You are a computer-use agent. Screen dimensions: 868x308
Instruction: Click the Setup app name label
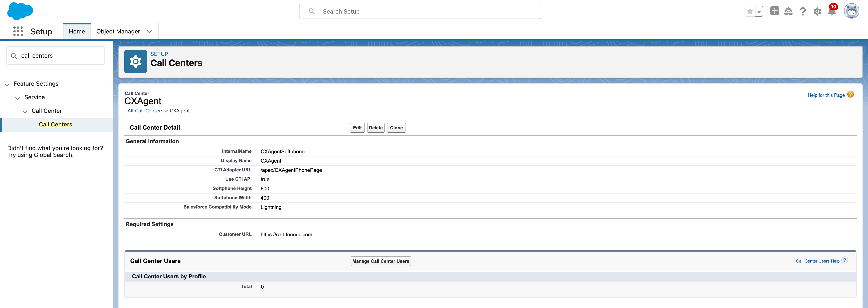(x=41, y=31)
